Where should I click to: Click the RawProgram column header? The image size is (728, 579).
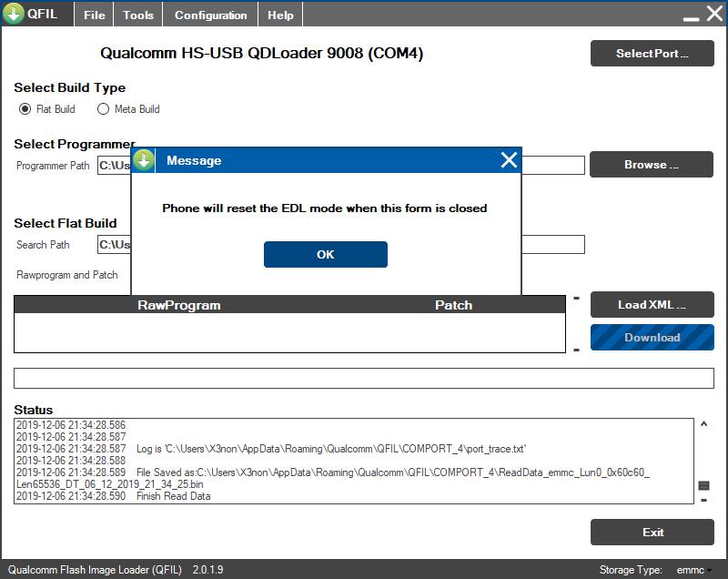tap(178, 305)
